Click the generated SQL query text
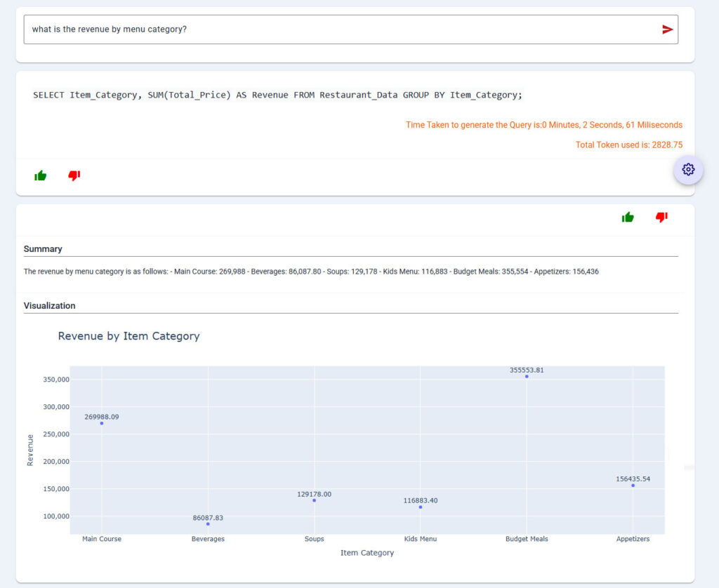This screenshot has width=719, height=588. pos(277,95)
